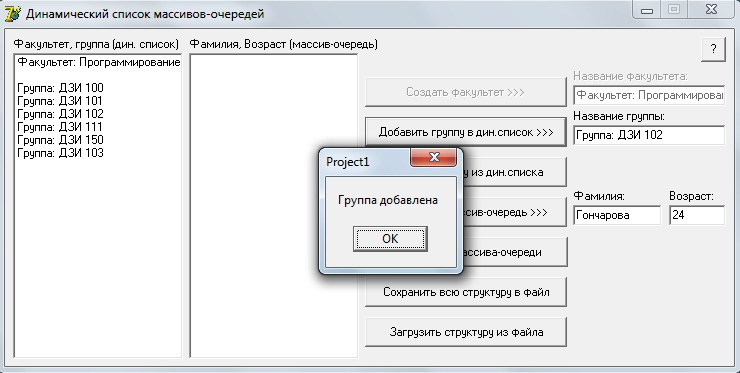Click the disabled Создать факультет button
The width and height of the screenshot is (740, 373).
466,92
